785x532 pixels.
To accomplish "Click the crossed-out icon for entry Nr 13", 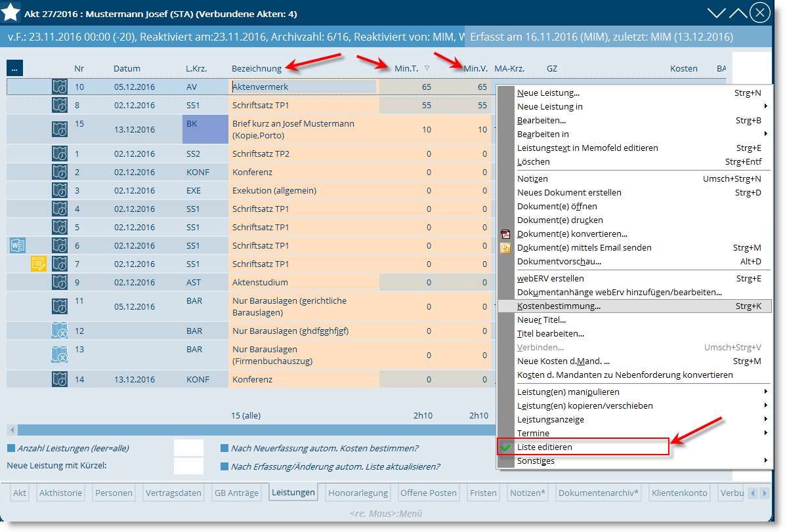I will point(60,355).
